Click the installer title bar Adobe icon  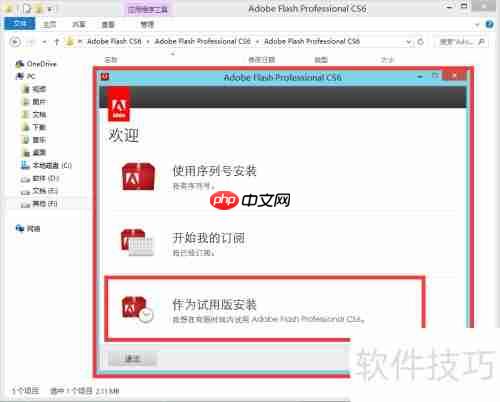click(x=105, y=77)
